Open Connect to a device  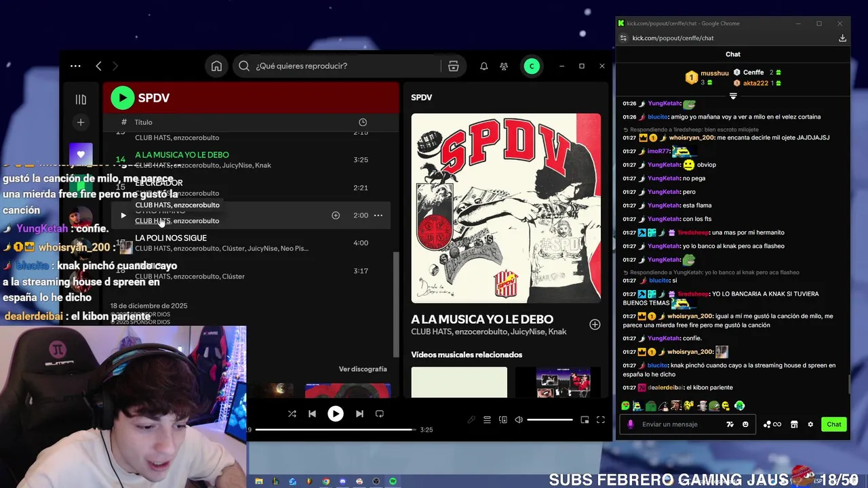pos(502,420)
